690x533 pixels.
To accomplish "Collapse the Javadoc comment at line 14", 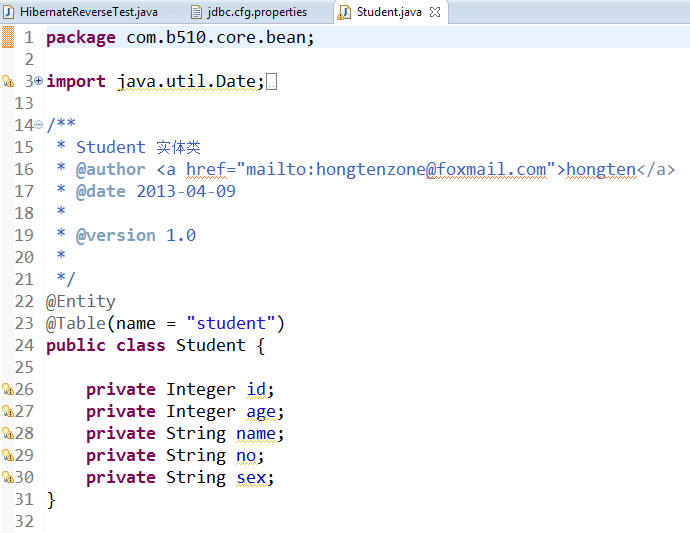I will click(39, 125).
